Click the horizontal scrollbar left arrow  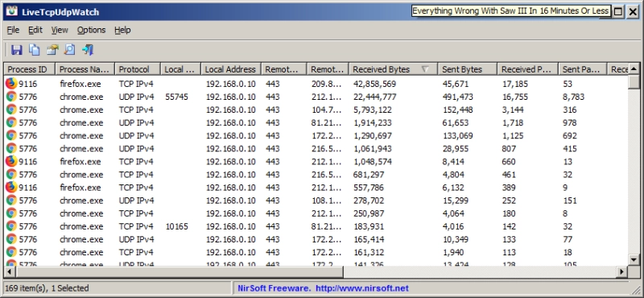point(10,271)
